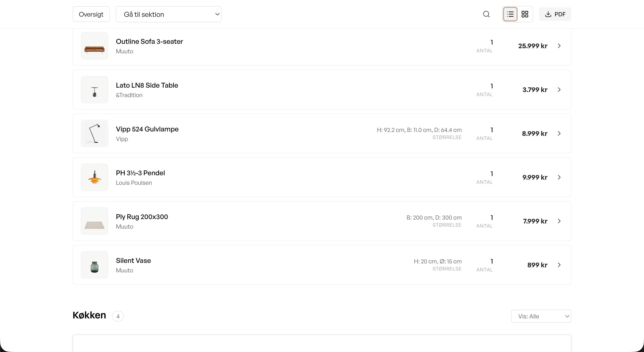Image resolution: width=644 pixels, height=352 pixels.
Task: Click the Vipp lamp dimensions text
Action: [419, 130]
